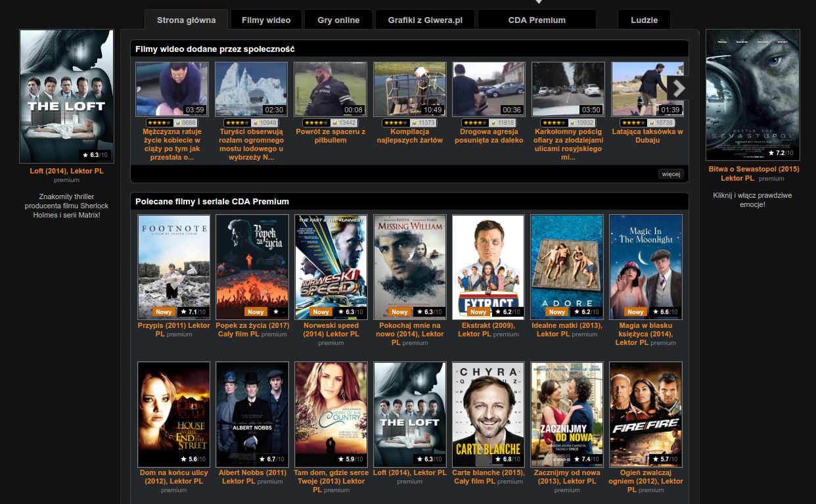Click Albert Nobbs (2011) title link
Screen dimensions: 816x504
click(x=252, y=476)
